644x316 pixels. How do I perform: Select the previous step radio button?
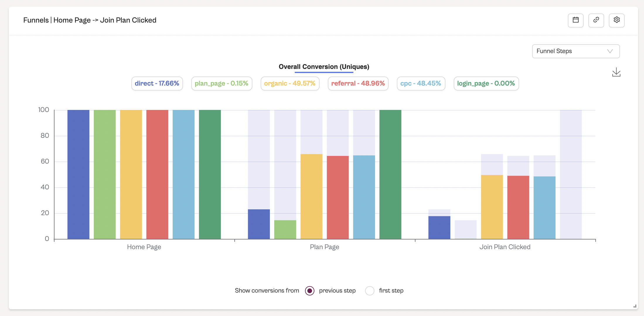tap(309, 290)
